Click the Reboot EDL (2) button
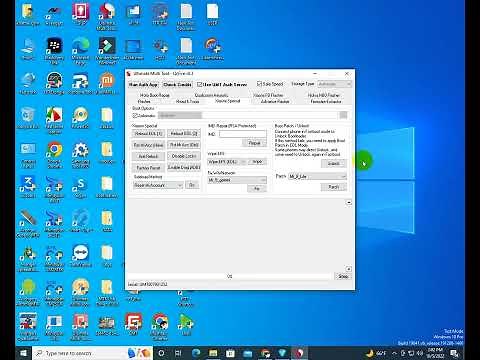This screenshot has height=360, width=480. tap(184, 134)
